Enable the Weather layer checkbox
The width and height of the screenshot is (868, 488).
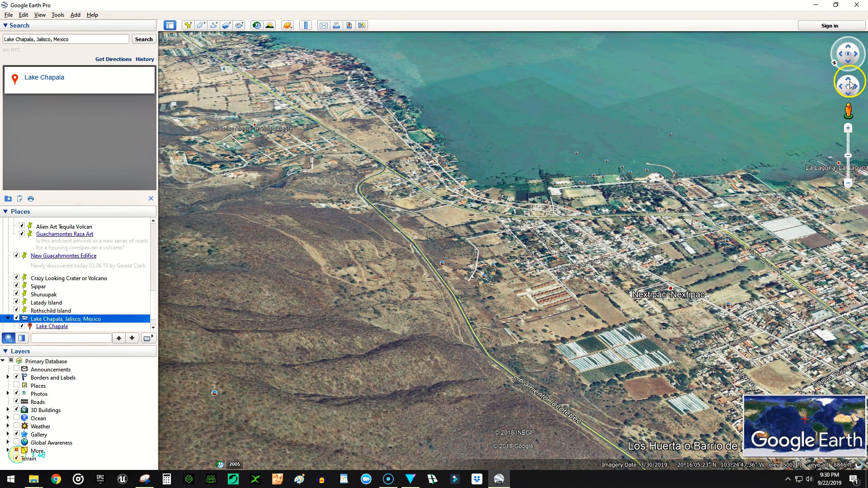[x=17, y=426]
